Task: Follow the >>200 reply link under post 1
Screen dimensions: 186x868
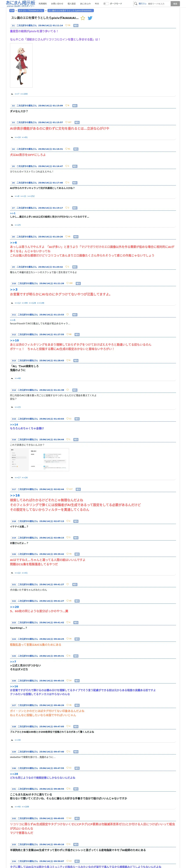Action: point(24,94)
